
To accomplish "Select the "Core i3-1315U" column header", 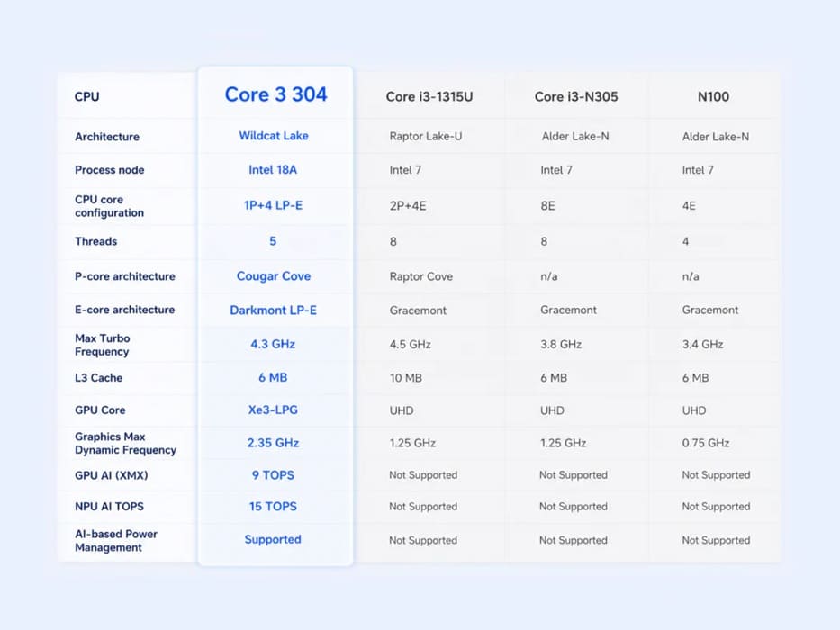I will click(x=429, y=96).
